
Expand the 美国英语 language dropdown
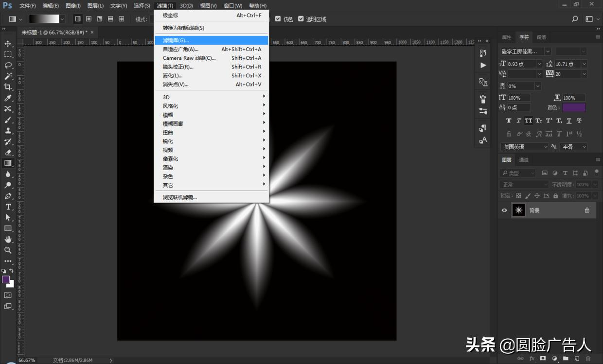tap(545, 147)
